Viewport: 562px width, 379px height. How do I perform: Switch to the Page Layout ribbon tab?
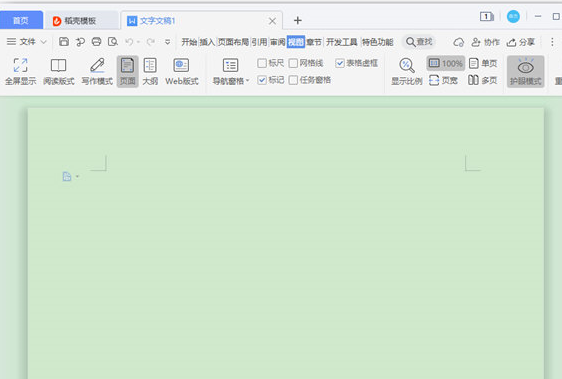[233, 42]
